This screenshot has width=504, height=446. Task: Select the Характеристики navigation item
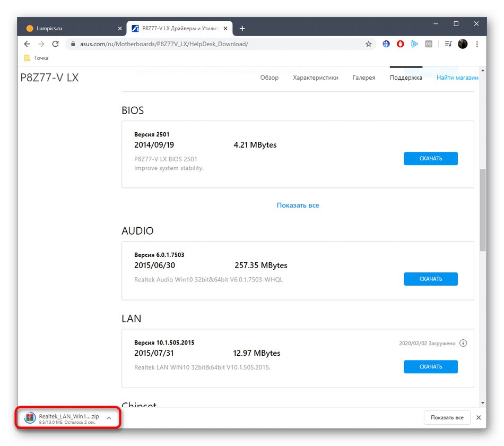pyautogui.click(x=316, y=78)
